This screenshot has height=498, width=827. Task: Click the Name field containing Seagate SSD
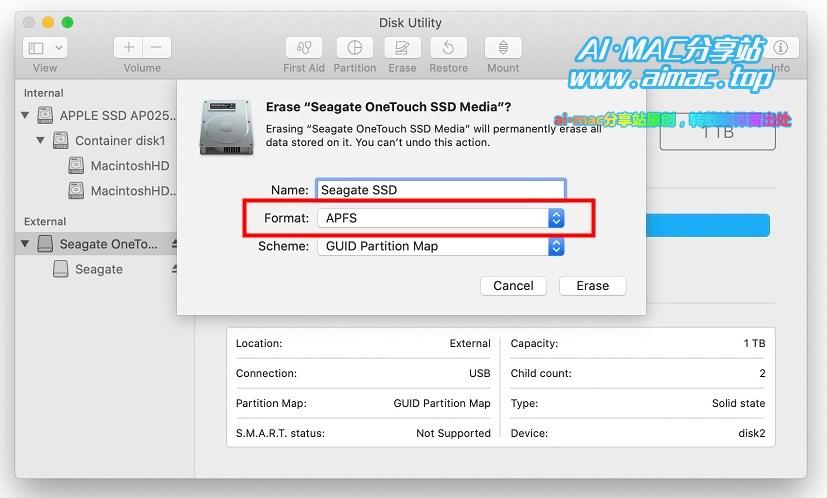pyautogui.click(x=441, y=190)
